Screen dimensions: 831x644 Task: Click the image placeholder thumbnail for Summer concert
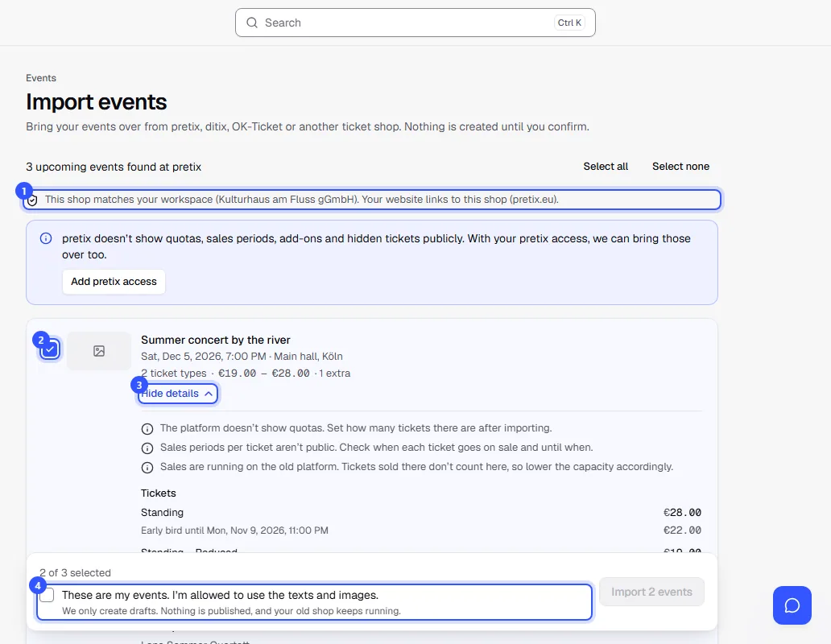99,351
